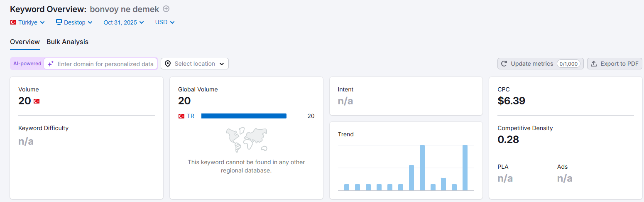Click the location pin icon

click(168, 64)
